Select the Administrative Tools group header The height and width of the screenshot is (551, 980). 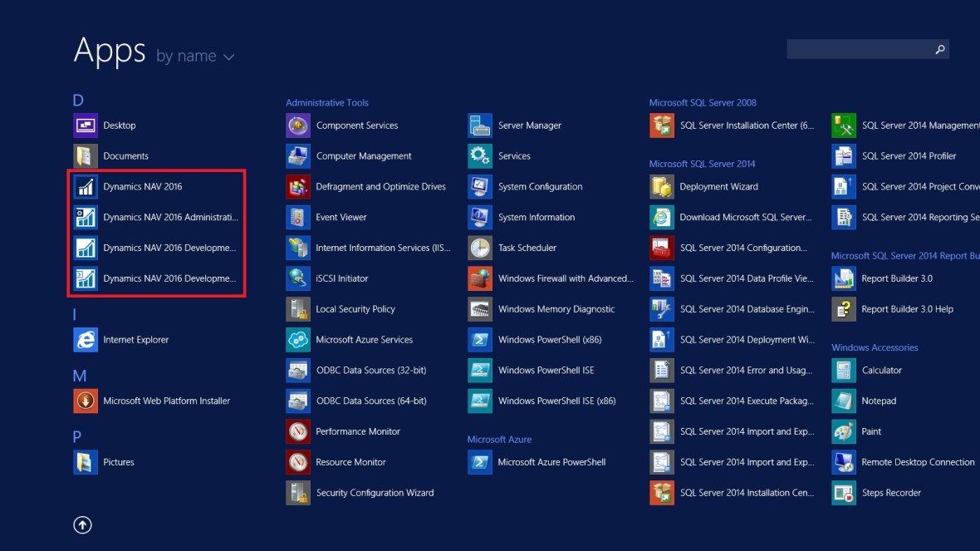tap(327, 103)
